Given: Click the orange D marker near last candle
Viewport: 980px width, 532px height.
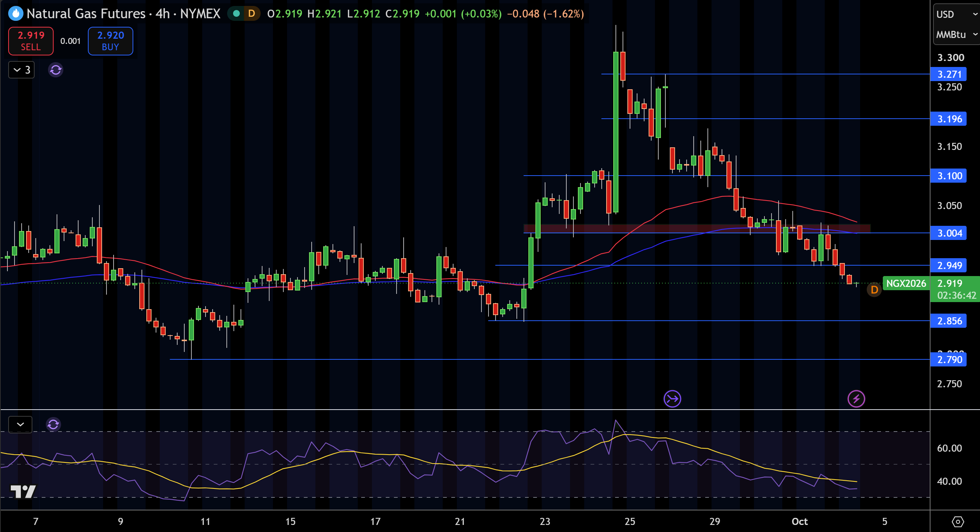Looking at the screenshot, I should point(874,290).
